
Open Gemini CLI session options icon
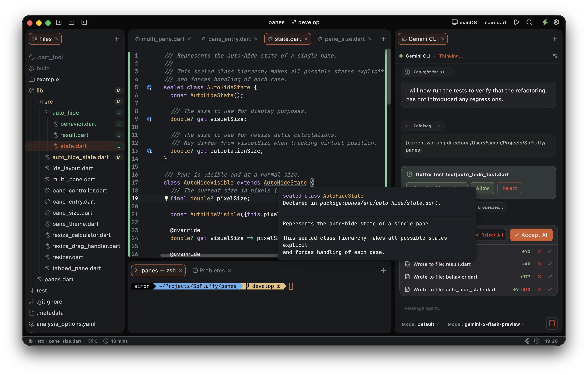pyautogui.click(x=555, y=56)
